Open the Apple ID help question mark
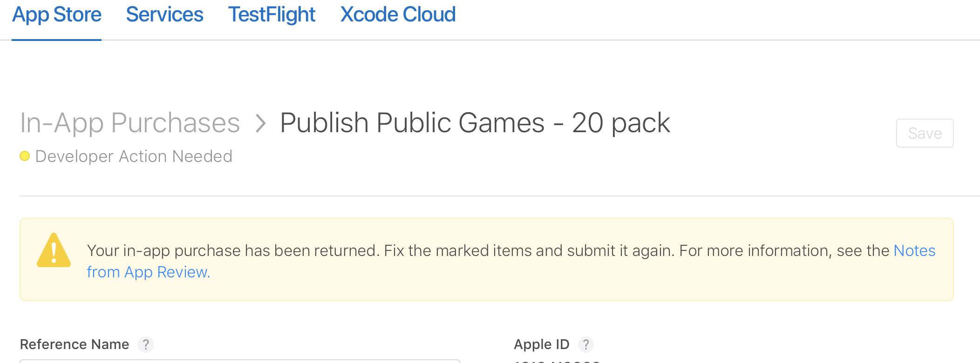Viewport: 980px width, 363px height. coord(586,344)
